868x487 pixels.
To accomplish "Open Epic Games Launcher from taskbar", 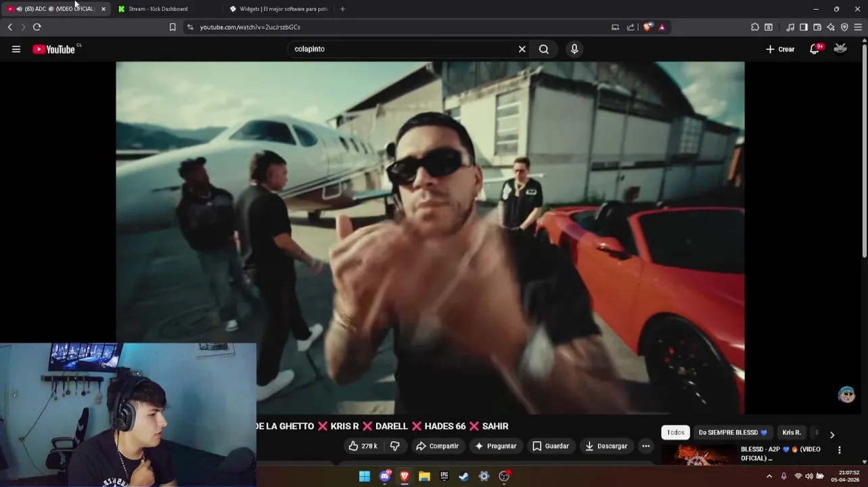I will [444, 476].
